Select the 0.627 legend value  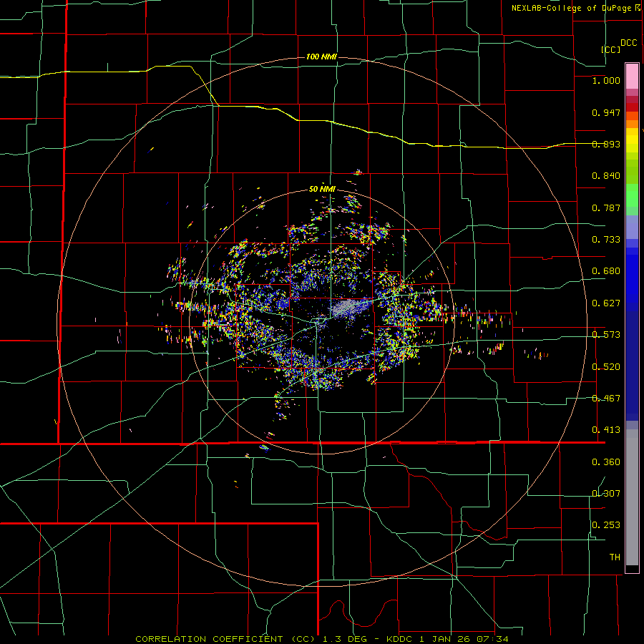(x=606, y=303)
